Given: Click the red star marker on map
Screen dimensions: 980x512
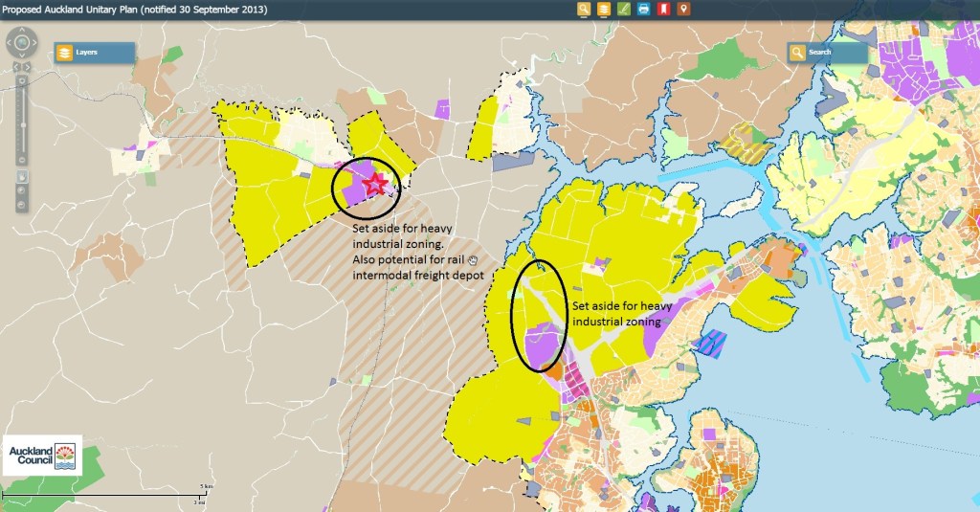Looking at the screenshot, I should click(375, 184).
